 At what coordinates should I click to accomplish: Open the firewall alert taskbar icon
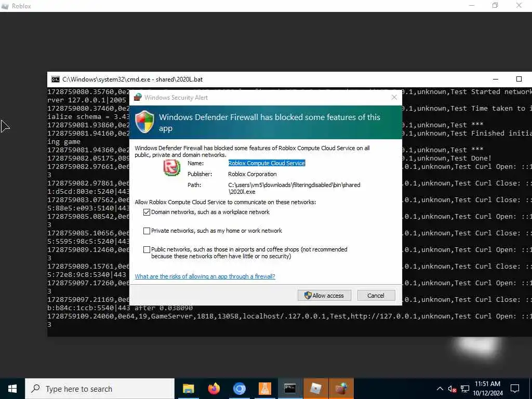341,389
